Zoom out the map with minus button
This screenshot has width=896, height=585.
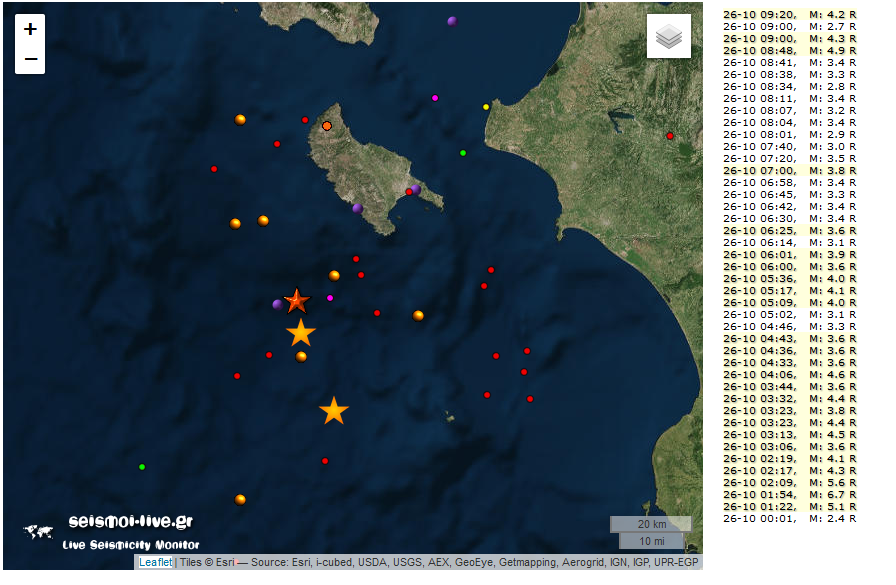[30, 59]
